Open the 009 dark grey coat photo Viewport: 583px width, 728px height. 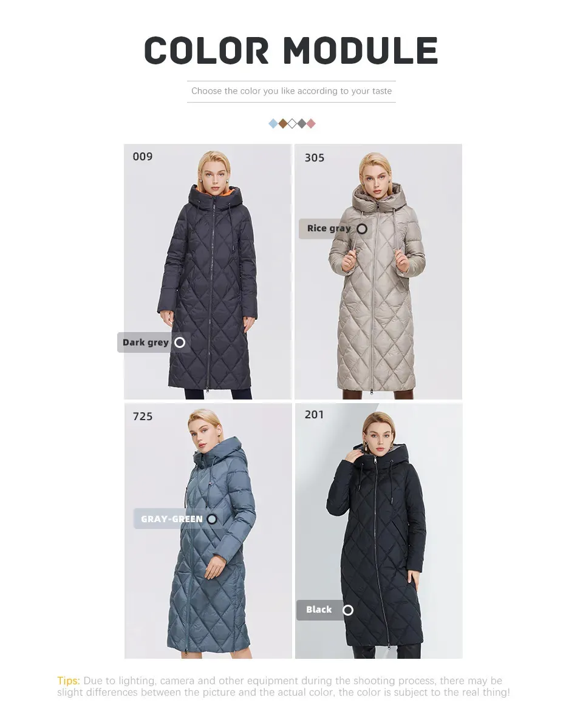[x=208, y=271]
